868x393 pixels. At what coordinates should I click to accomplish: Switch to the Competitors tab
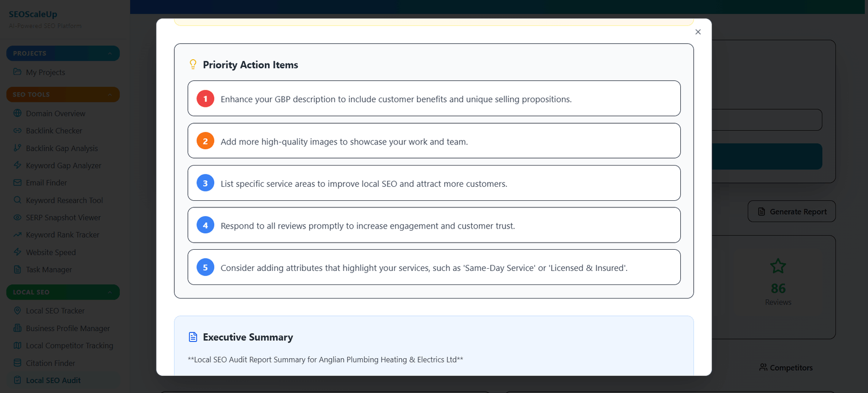click(x=786, y=367)
